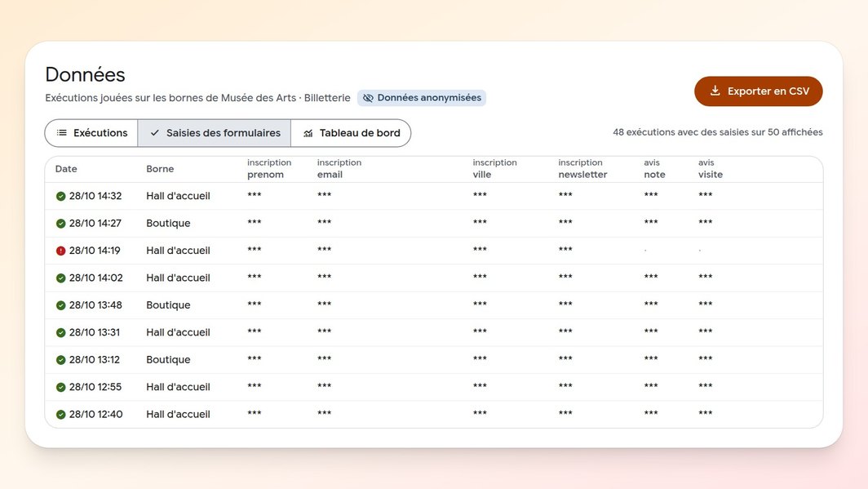Click Hall d'accueil in the 14:19 row

pyautogui.click(x=178, y=251)
